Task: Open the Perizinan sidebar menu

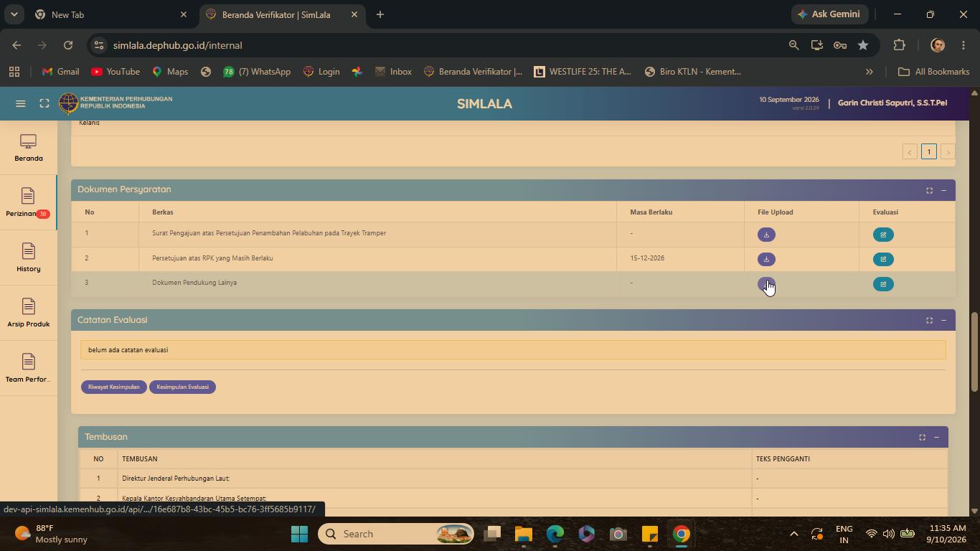Action: (28, 202)
